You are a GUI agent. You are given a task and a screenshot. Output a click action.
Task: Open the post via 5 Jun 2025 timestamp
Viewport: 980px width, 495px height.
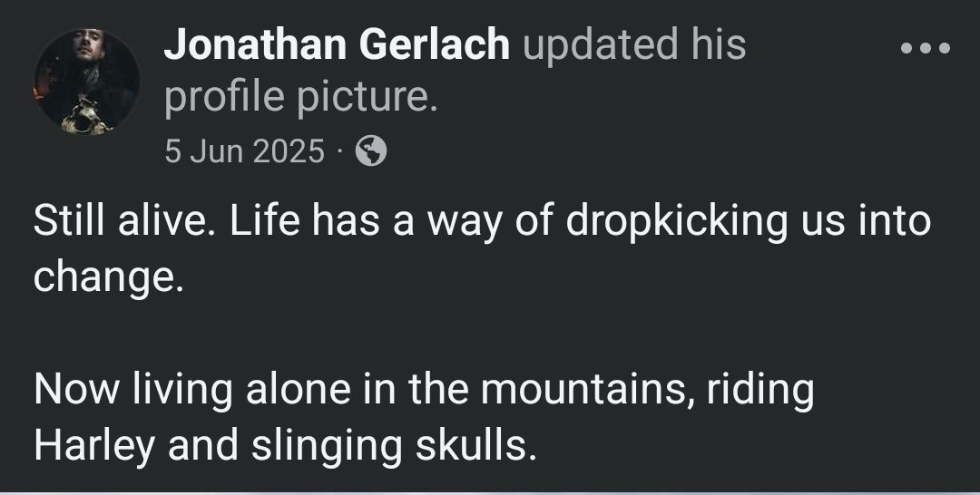click(x=244, y=151)
